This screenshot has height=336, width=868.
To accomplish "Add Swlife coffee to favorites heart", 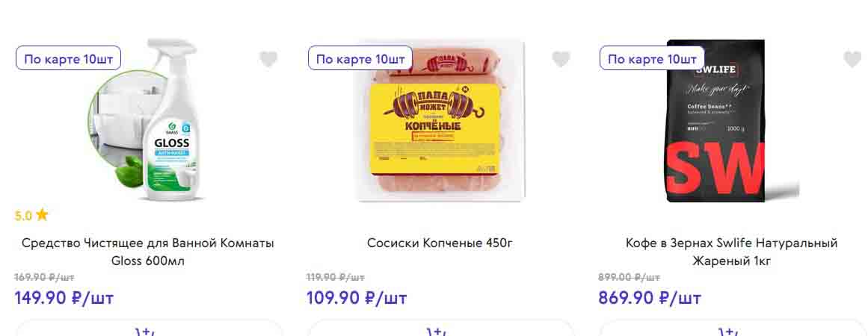I will (852, 59).
